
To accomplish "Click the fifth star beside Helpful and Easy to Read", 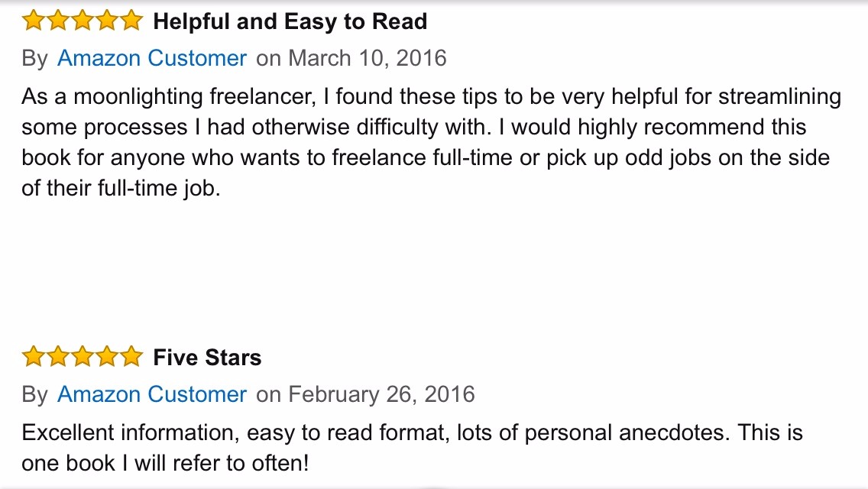I will click(x=131, y=21).
